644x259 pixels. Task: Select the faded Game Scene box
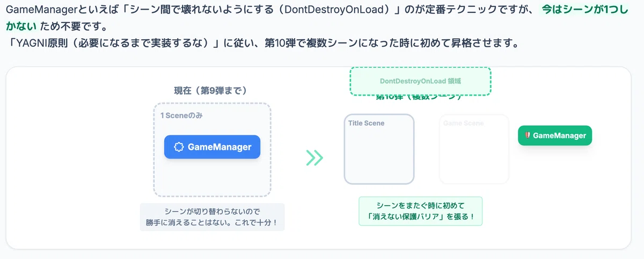(x=474, y=149)
